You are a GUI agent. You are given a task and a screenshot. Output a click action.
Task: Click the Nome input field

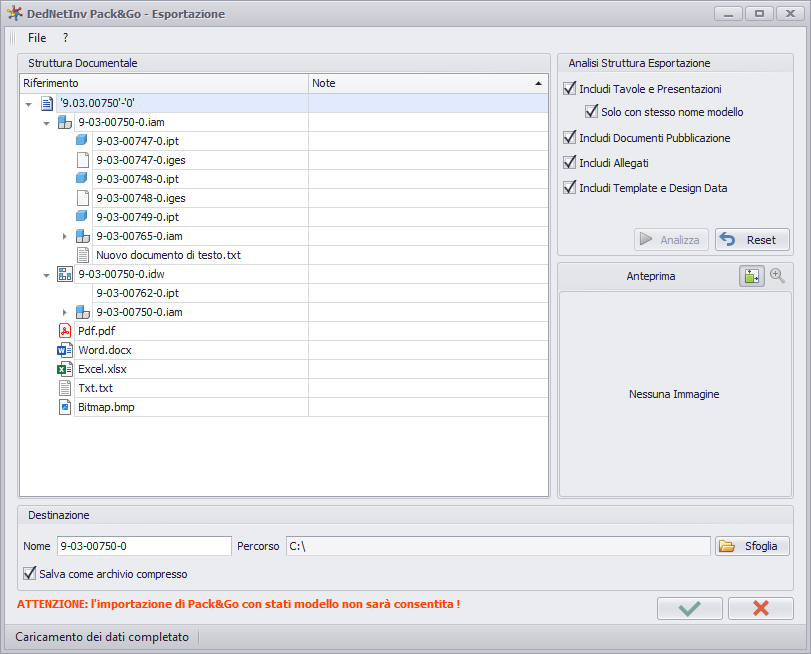coord(144,546)
